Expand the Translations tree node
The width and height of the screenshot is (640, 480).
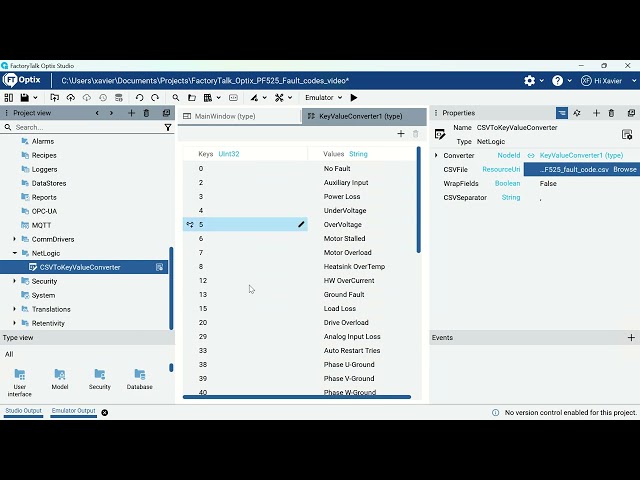point(15,309)
